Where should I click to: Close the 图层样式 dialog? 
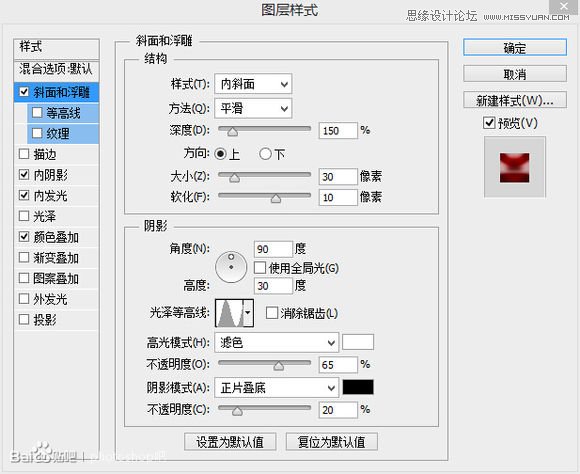coord(564,6)
